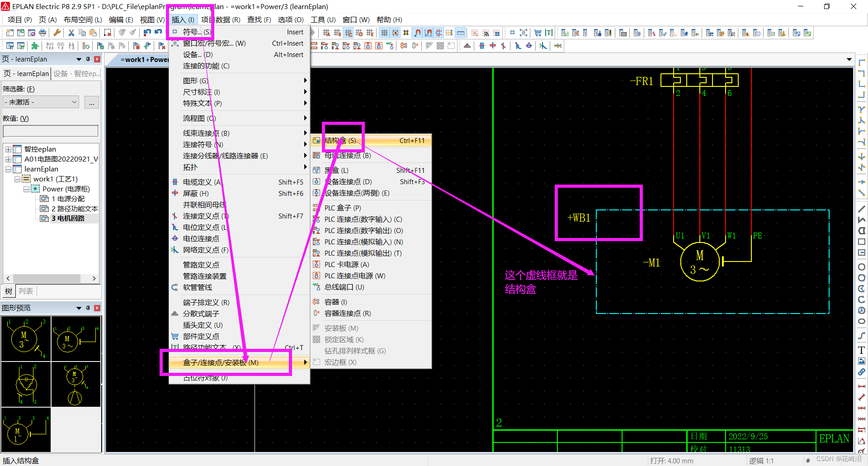Collapse the learnEplan project node
Screen dimensions: 868x466
coord(8,169)
